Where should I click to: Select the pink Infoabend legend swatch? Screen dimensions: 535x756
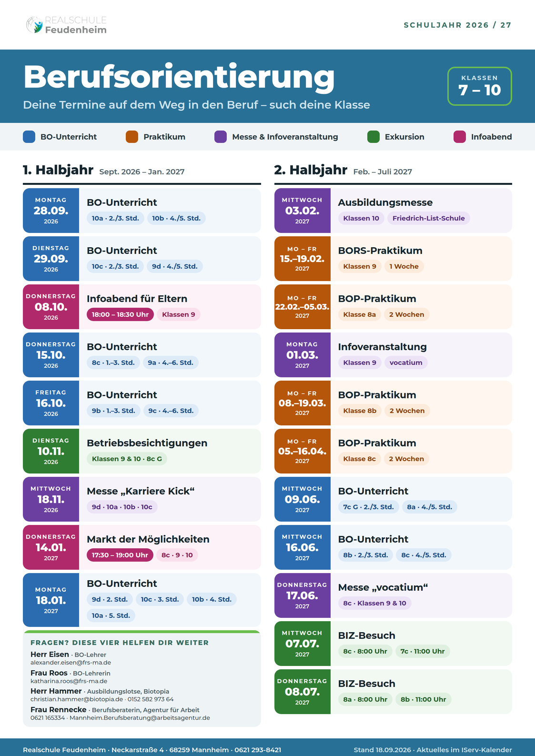tap(460, 137)
